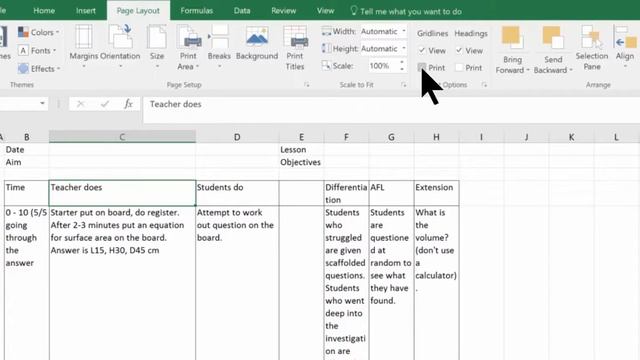This screenshot has width=640, height=360.
Task: Open the Name Box dropdown arrow
Action: [42, 104]
